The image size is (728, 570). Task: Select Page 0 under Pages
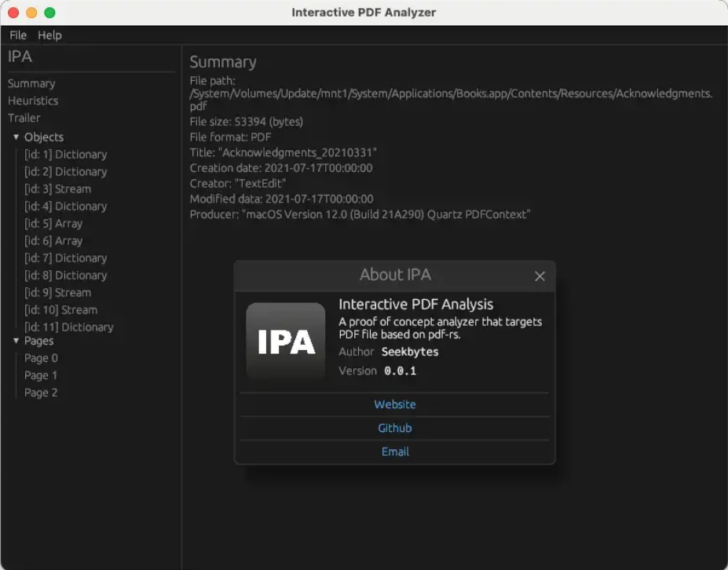pyautogui.click(x=40, y=357)
